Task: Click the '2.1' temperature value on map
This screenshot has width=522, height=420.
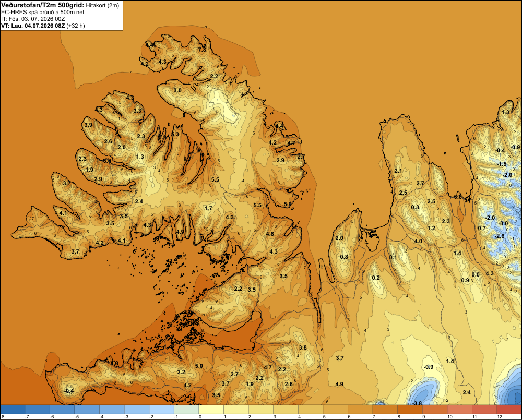Action: pos(398,171)
